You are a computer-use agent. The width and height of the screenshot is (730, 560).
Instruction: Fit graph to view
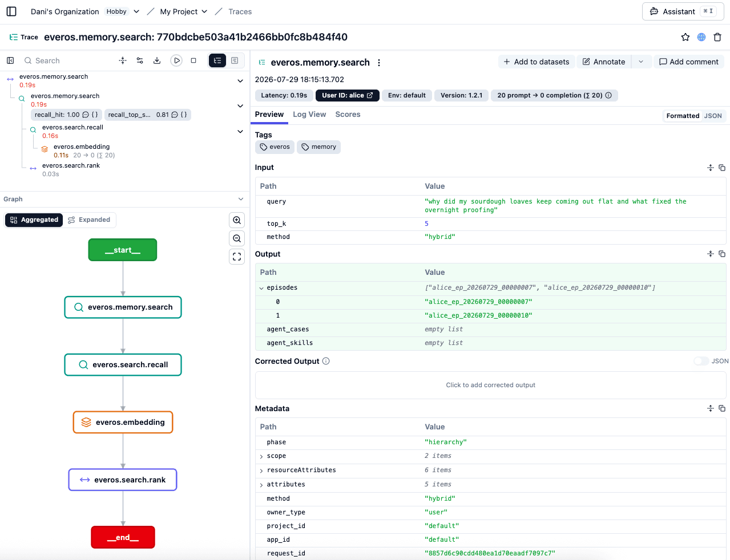pyautogui.click(x=237, y=257)
